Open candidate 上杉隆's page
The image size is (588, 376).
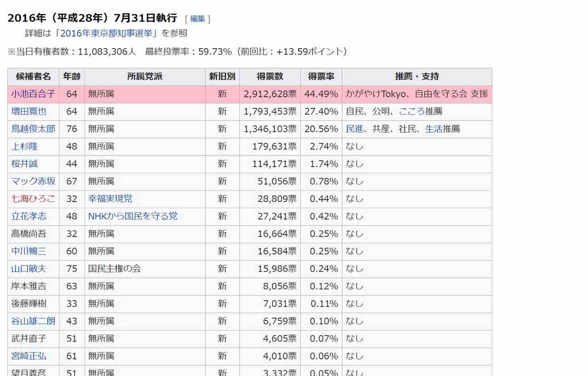point(24,146)
